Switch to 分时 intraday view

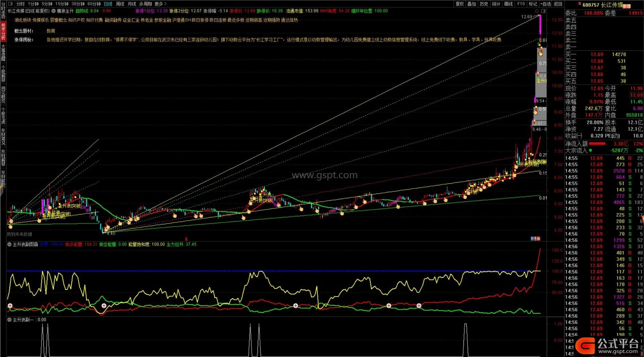[x=20, y=4]
